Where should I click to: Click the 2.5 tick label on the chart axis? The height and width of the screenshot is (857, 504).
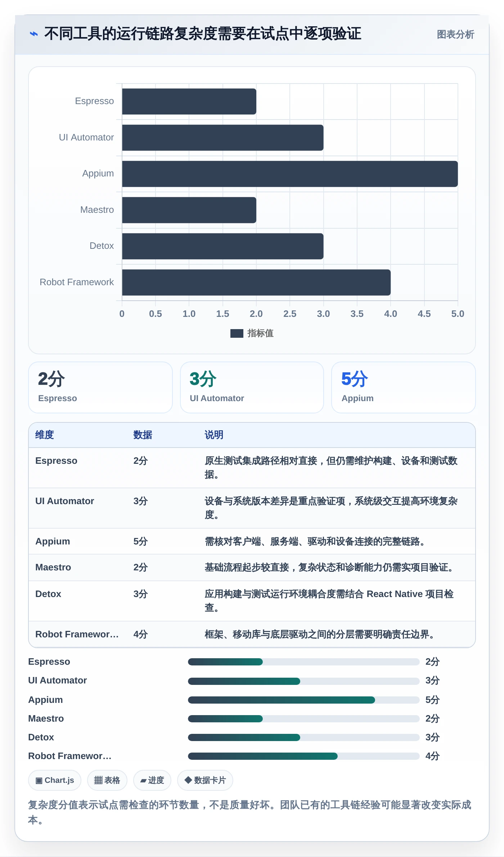(x=290, y=314)
